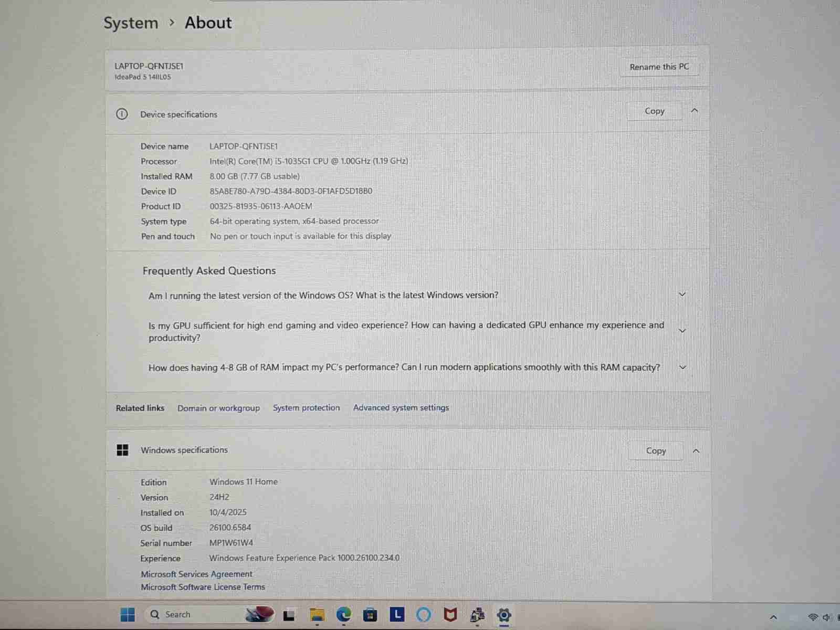Image resolution: width=840 pixels, height=630 pixels.
Task: Copy the Device specifications
Action: (654, 111)
